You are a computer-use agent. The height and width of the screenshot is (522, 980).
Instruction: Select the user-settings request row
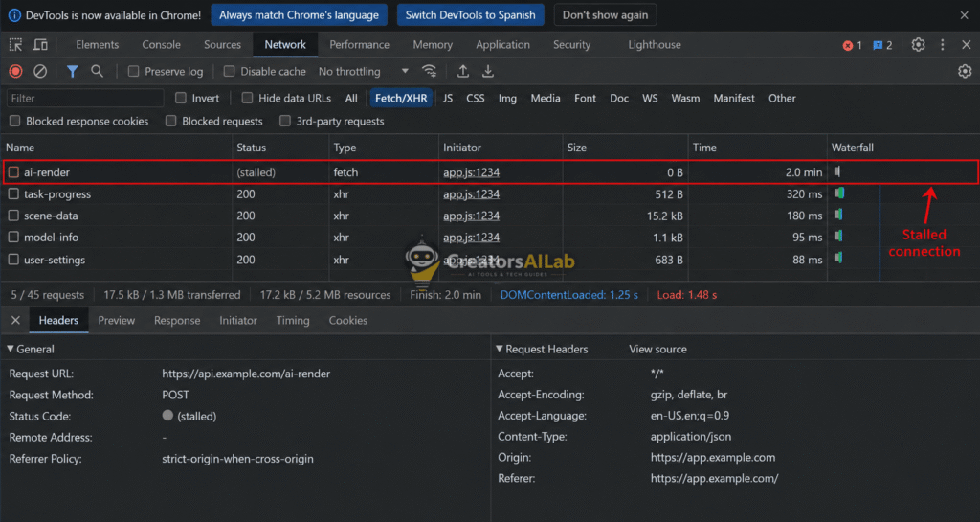coord(490,260)
